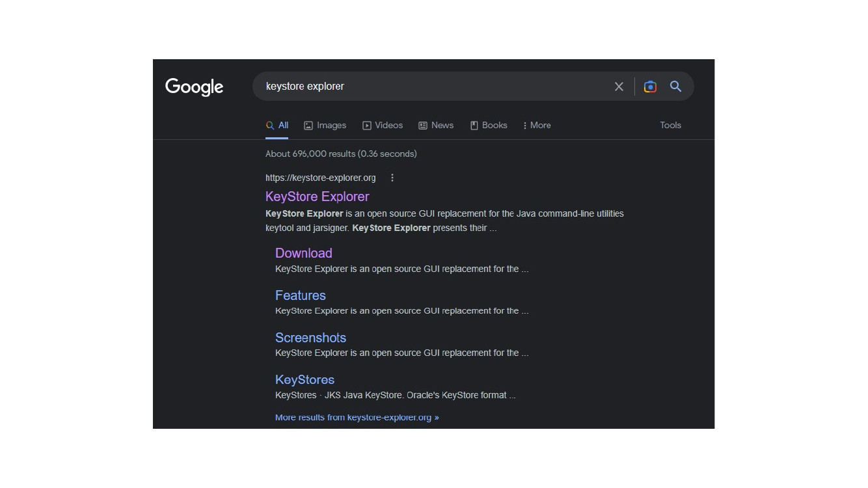
Task: Click the Google logo
Action: click(x=194, y=87)
